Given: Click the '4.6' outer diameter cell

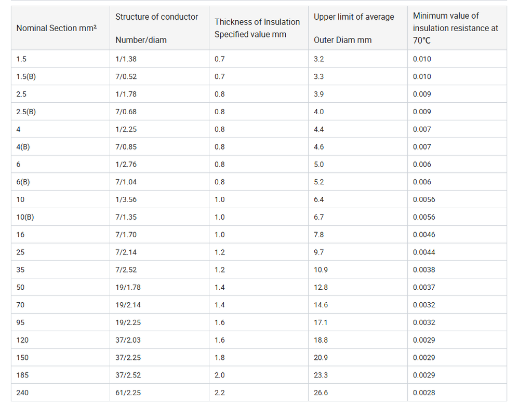Looking at the screenshot, I should point(319,147).
